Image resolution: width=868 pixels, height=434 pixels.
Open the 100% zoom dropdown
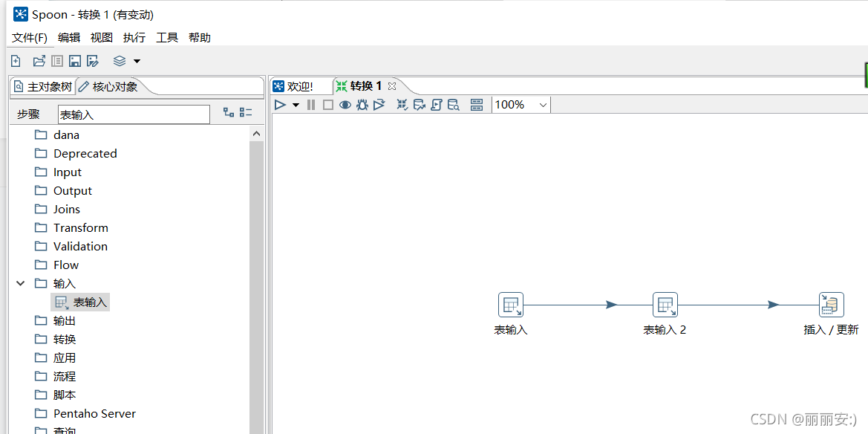[x=521, y=104]
